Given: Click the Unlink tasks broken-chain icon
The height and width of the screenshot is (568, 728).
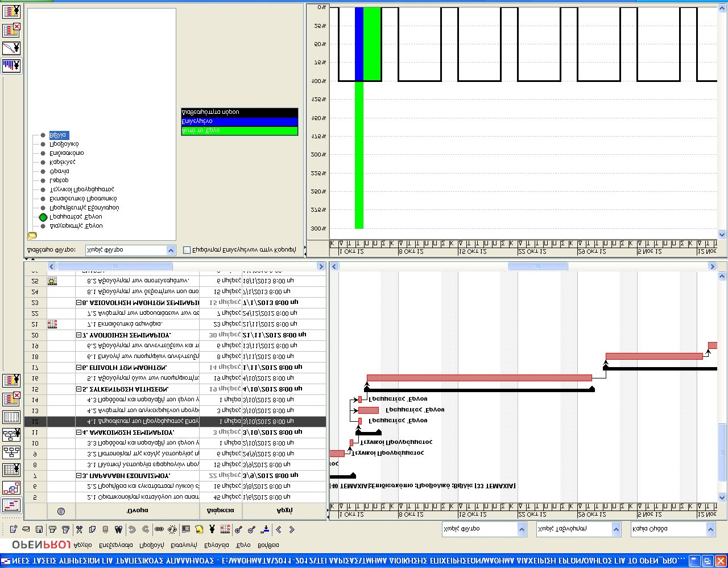Looking at the screenshot, I should [172, 529].
